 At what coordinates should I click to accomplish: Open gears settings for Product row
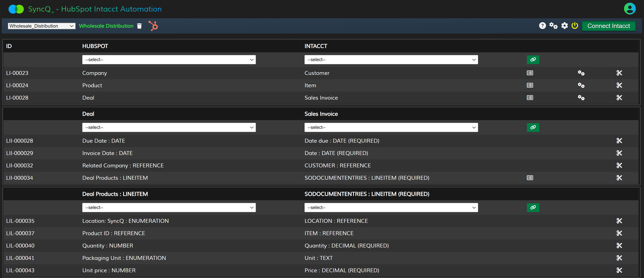point(581,85)
